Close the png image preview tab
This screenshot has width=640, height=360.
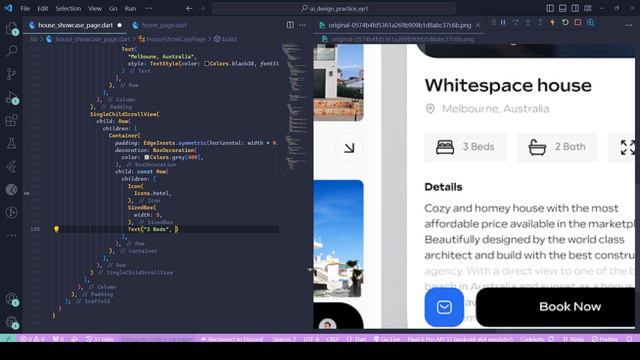point(478,25)
